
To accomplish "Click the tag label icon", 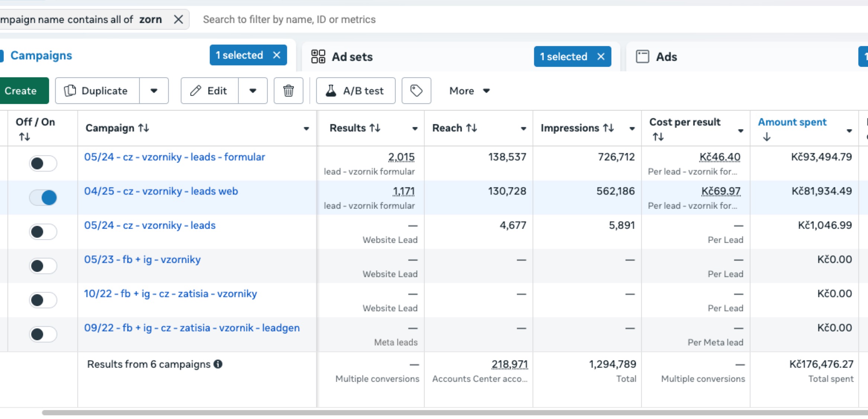I will pyautogui.click(x=416, y=91).
